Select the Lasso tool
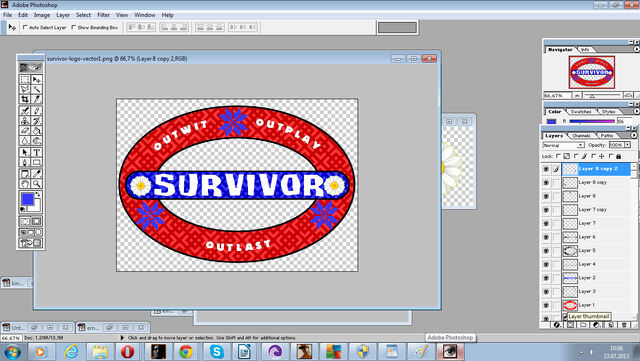This screenshot has height=361, width=640. pyautogui.click(x=24, y=89)
